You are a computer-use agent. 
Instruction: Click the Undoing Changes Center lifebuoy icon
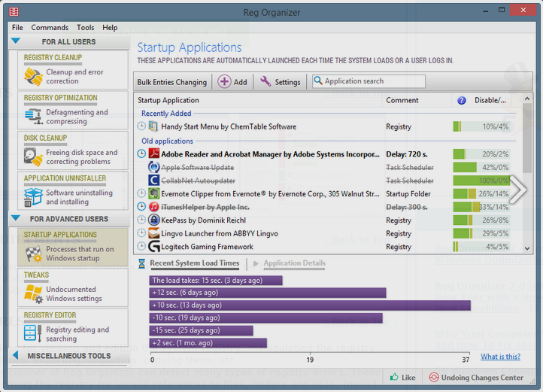click(x=433, y=377)
